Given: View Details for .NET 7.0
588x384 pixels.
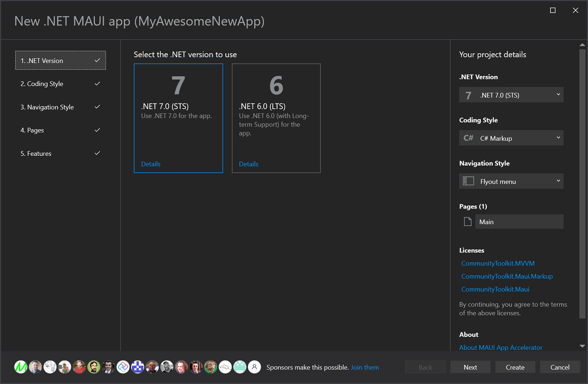Looking at the screenshot, I should [x=151, y=164].
